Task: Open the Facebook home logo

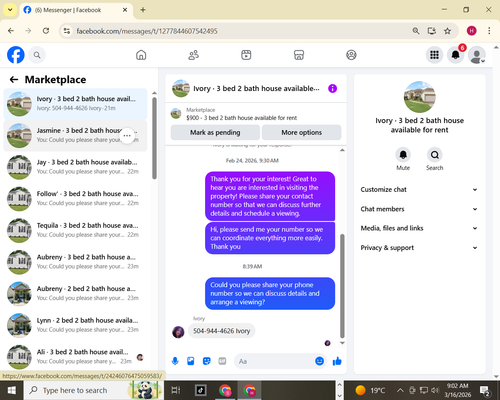Action: click(16, 55)
